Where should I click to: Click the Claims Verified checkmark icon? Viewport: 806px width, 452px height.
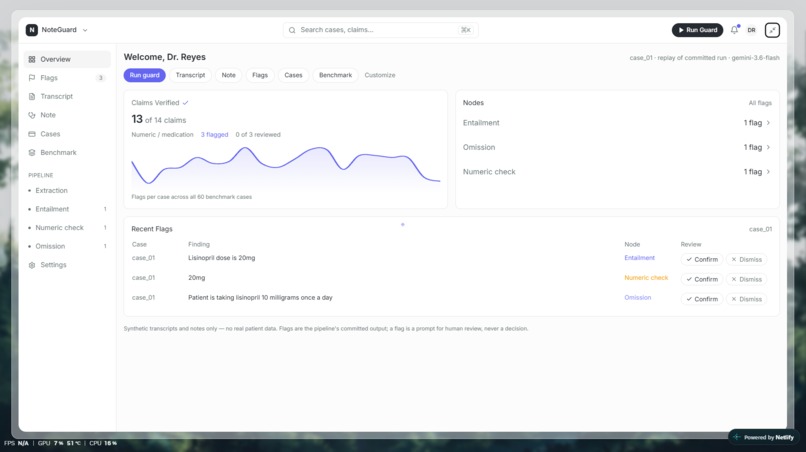(186, 103)
